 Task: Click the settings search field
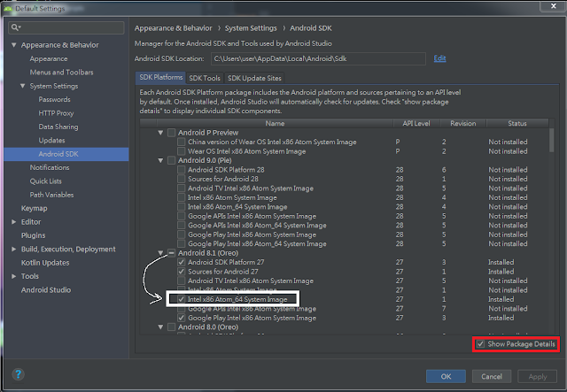pos(66,27)
